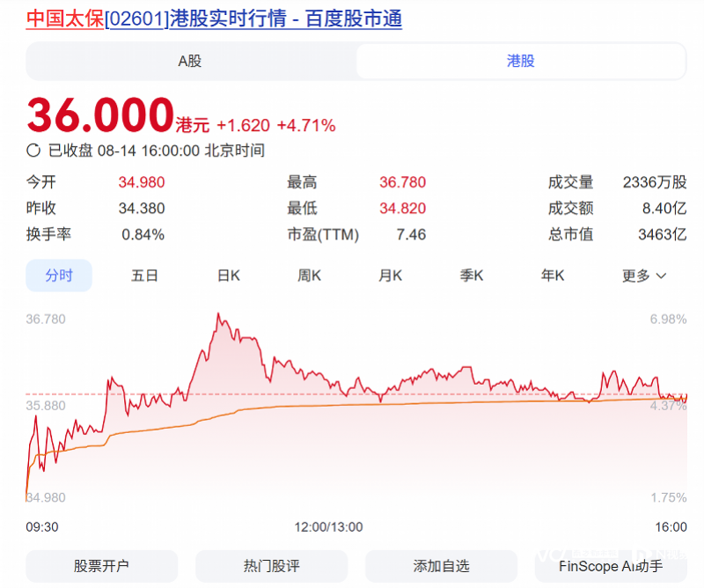Switch to the 五日 chart tab

(x=144, y=276)
